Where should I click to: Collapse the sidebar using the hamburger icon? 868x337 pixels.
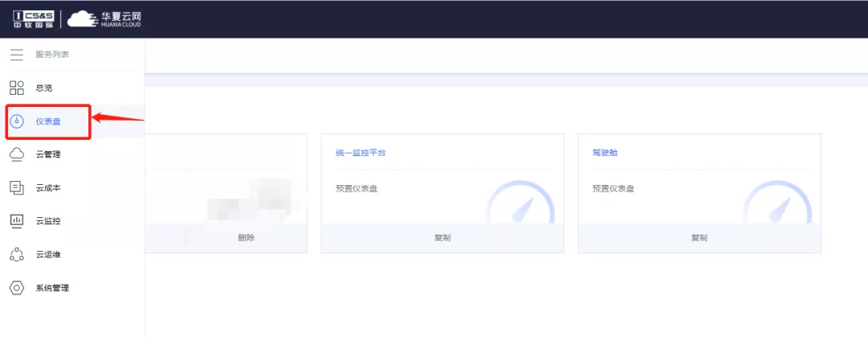(x=16, y=55)
